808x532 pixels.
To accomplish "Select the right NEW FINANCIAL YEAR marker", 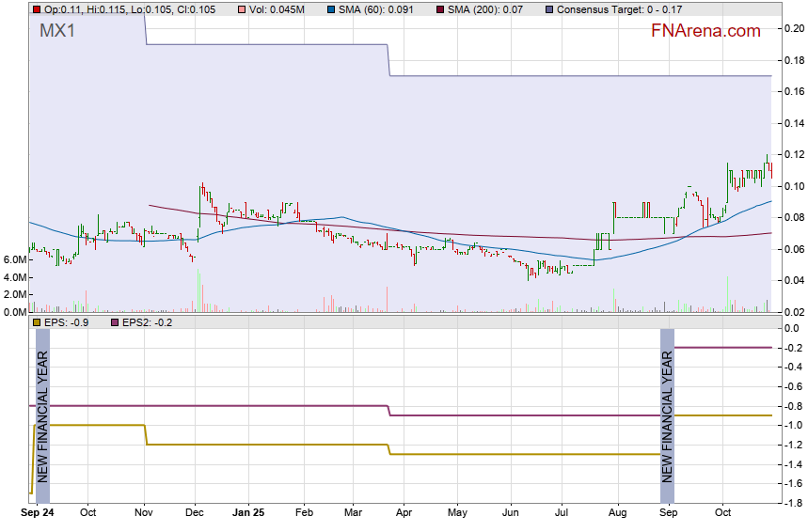I will point(667,415).
